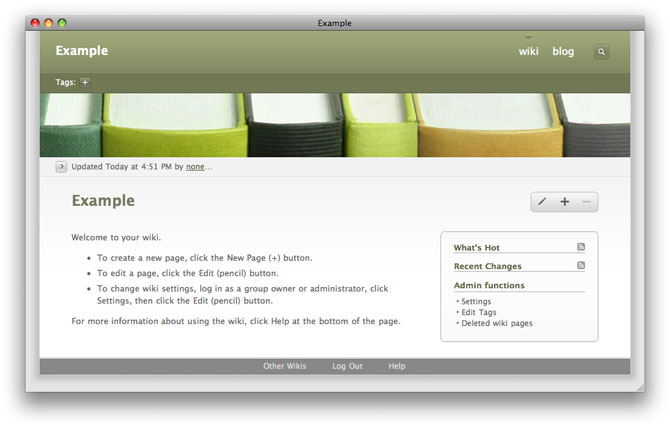Click Other Wikis in footer
The width and height of the screenshot is (670, 427).
tap(285, 366)
